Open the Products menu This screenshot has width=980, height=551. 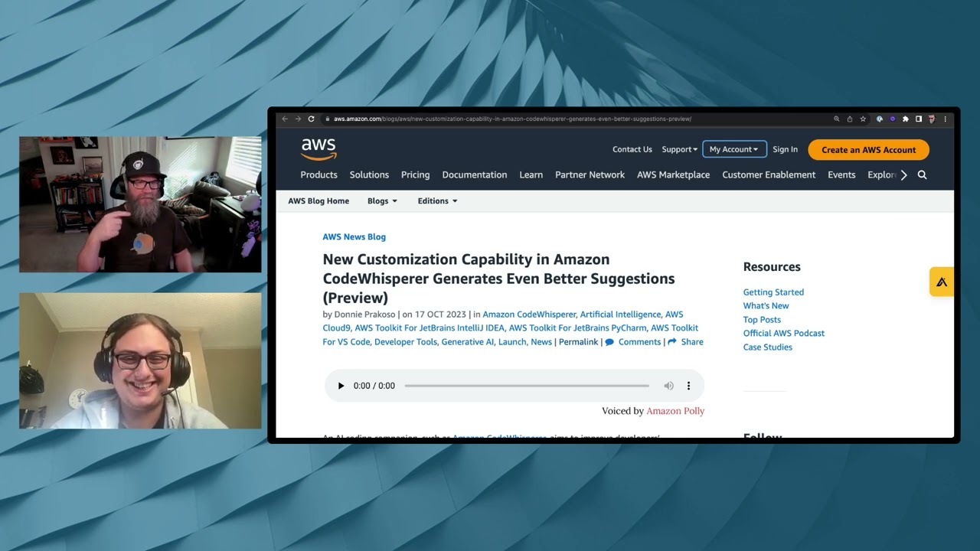pyautogui.click(x=318, y=174)
